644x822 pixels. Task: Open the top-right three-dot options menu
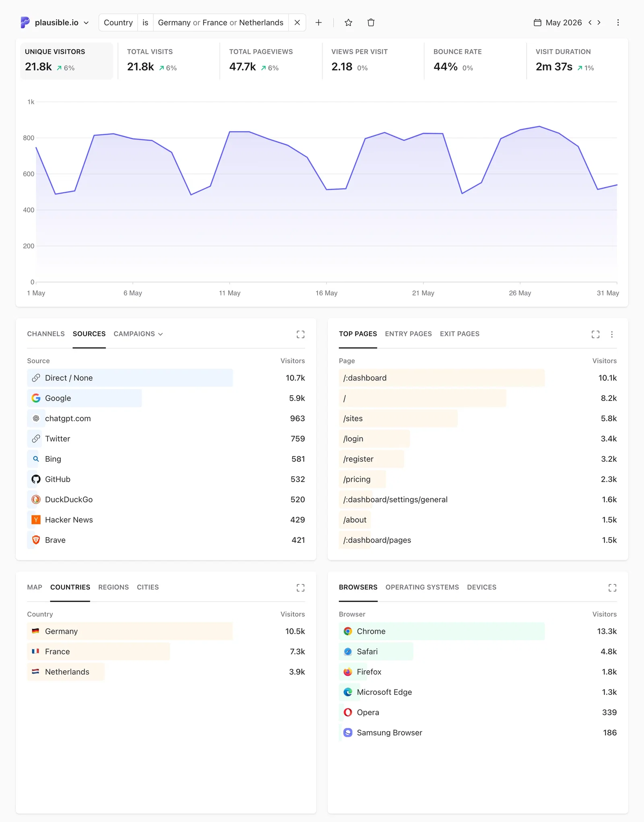618,23
